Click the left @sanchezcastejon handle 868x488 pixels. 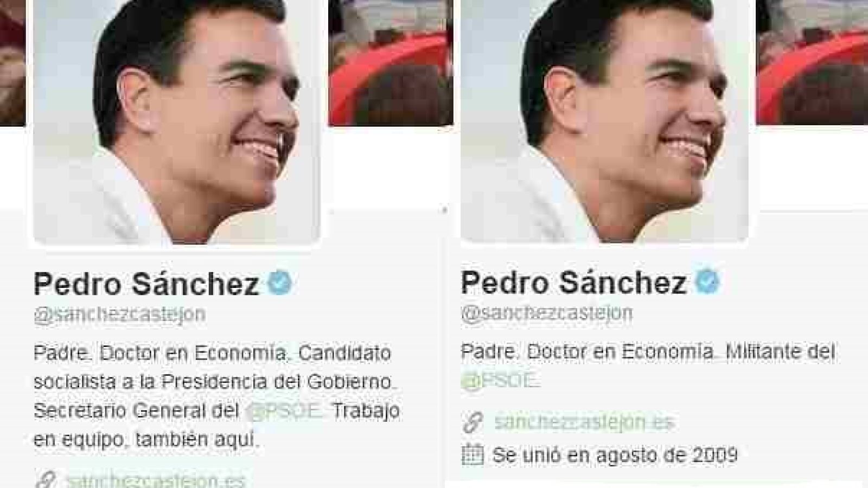119,314
